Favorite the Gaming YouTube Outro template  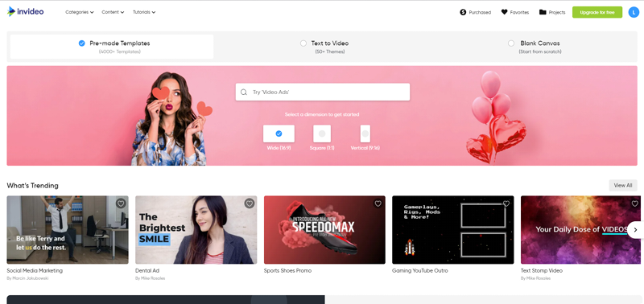click(x=506, y=203)
